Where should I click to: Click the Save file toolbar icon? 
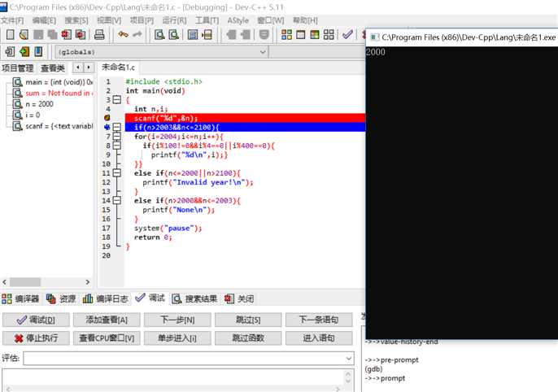(x=38, y=34)
